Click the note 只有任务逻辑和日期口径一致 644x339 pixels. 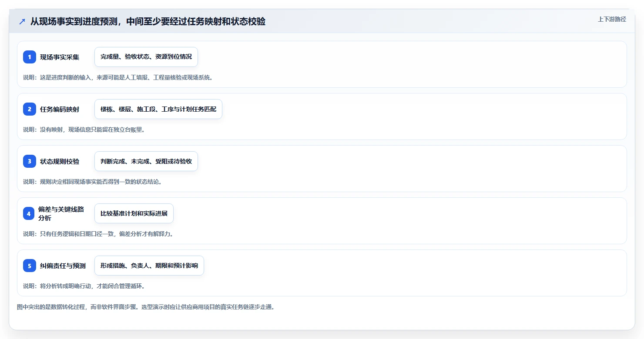[x=98, y=234]
